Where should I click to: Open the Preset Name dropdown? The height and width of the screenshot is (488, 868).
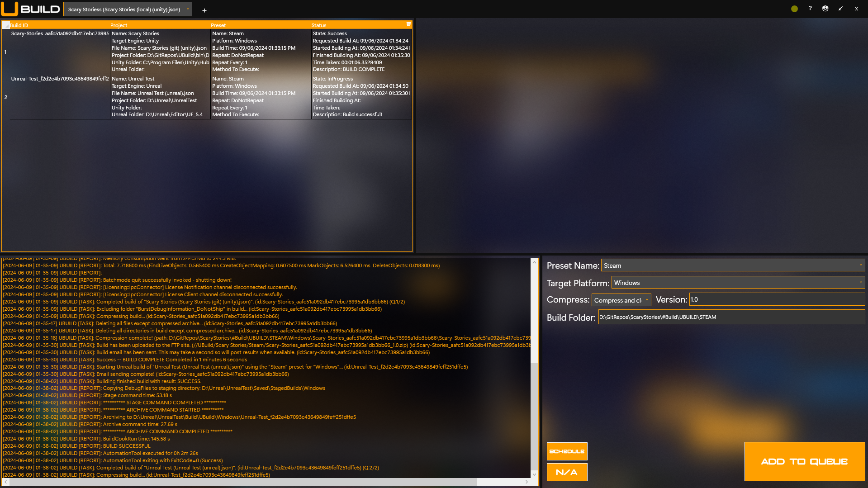pyautogui.click(x=860, y=265)
